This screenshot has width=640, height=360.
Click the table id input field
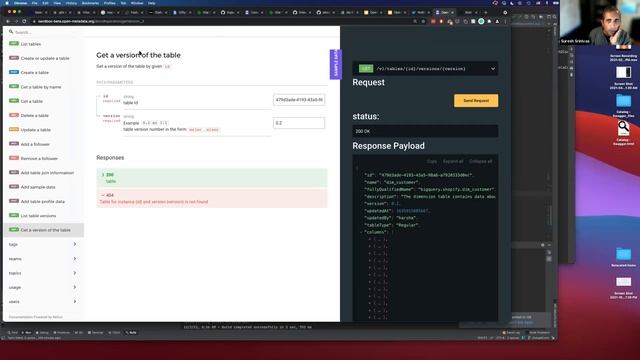(299, 100)
